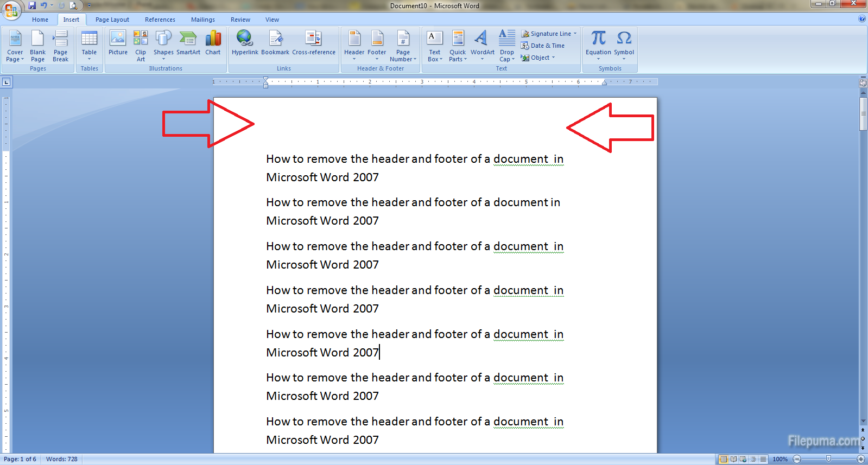Click the Date & Time button
The image size is (868, 465).
click(x=543, y=46)
